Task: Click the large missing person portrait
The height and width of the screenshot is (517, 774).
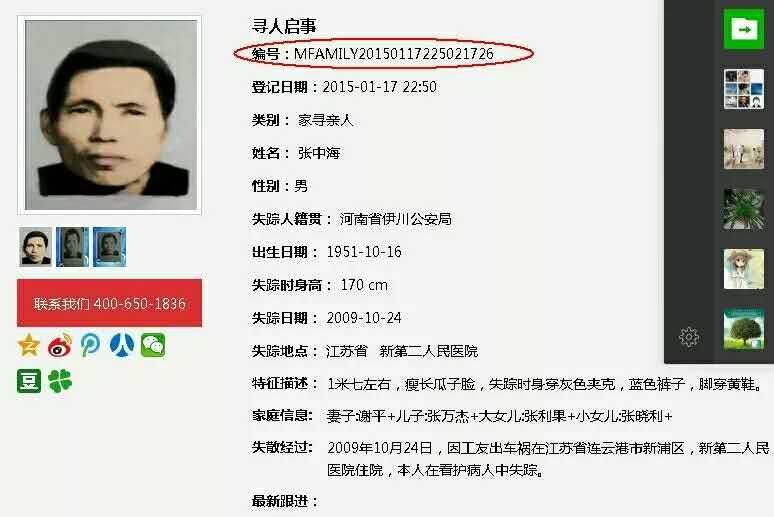Action: (110, 115)
